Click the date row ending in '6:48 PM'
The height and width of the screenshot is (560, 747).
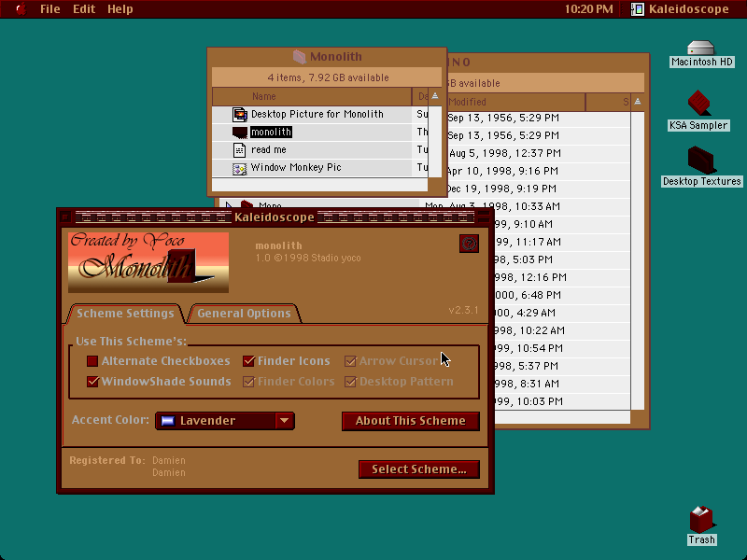click(x=528, y=295)
